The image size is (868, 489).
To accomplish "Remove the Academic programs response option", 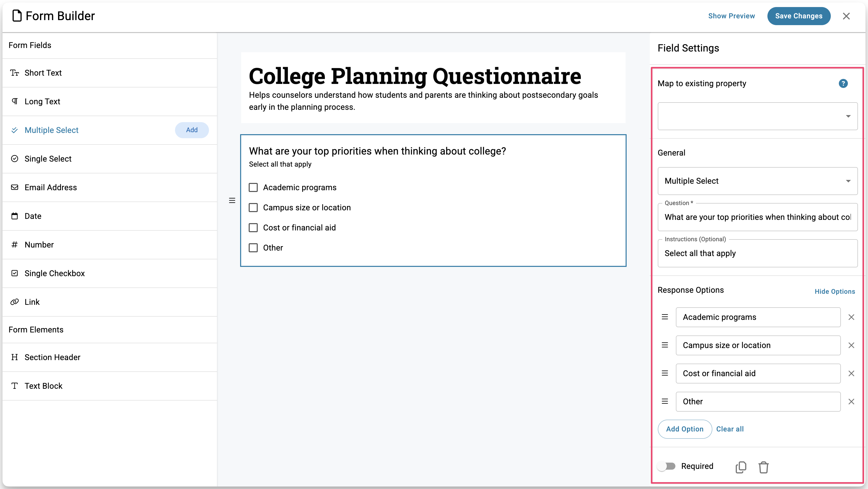I will [851, 317].
